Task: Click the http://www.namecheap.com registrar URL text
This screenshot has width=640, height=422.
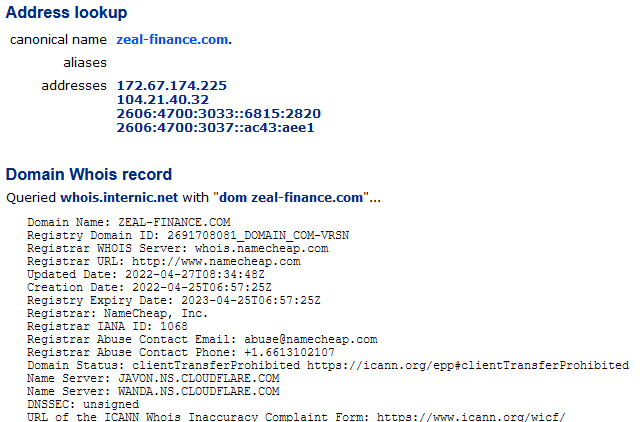Action: coord(216,261)
